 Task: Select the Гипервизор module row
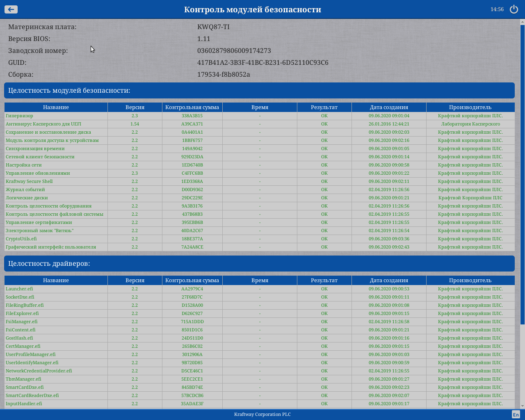20,116
